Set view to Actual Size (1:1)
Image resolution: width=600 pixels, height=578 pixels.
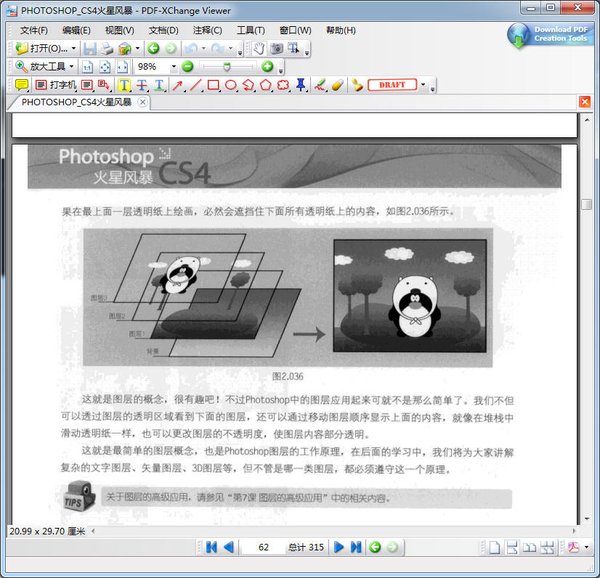point(87,67)
